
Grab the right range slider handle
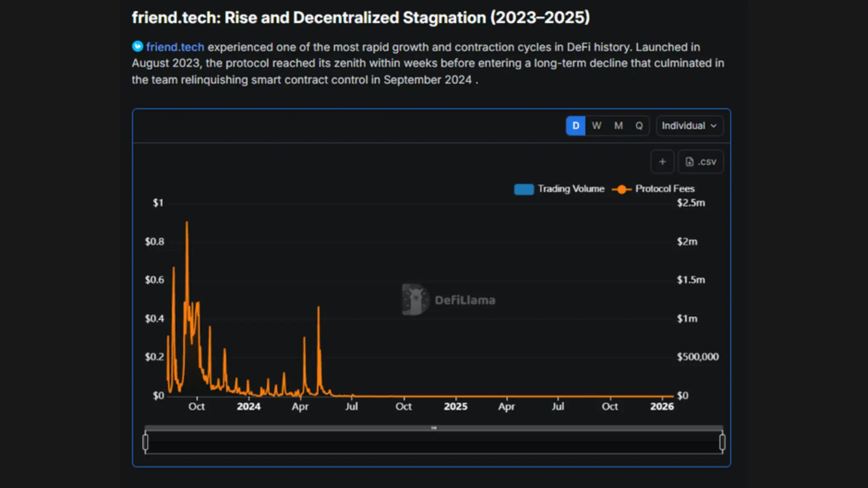click(x=722, y=442)
